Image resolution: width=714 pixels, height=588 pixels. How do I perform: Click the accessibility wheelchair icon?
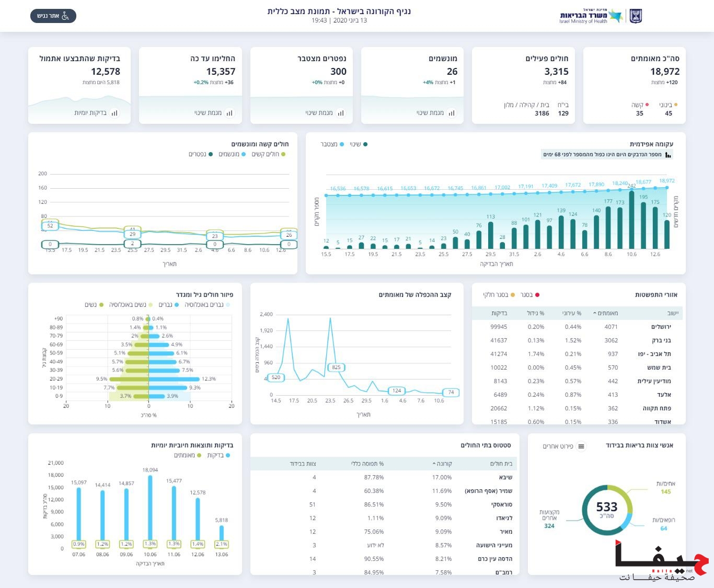tap(65, 16)
